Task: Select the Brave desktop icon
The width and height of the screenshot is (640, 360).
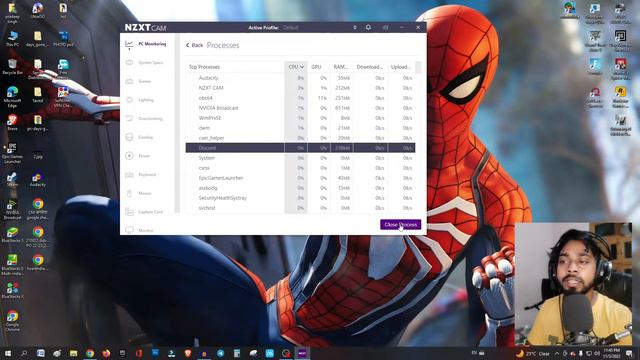Action: 12,122
